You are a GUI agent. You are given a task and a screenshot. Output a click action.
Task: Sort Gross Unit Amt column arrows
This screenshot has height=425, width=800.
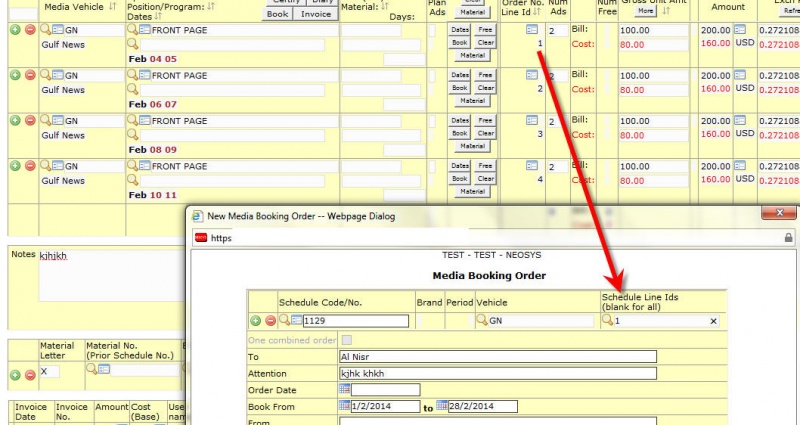665,11
